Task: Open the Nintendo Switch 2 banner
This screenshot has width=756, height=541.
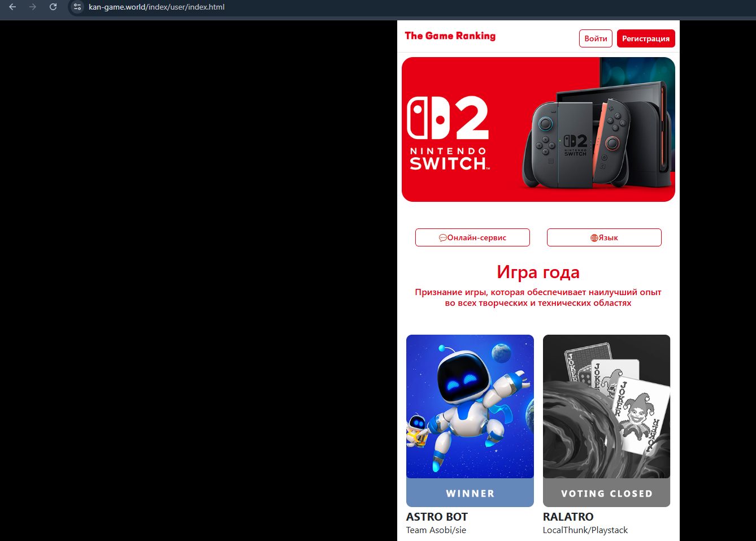Action: (538, 129)
